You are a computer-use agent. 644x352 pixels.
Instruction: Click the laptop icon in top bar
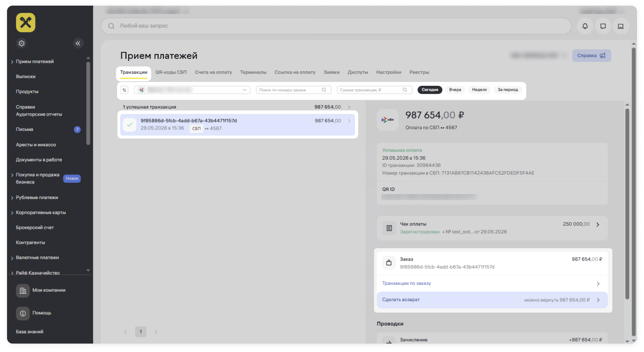click(621, 26)
